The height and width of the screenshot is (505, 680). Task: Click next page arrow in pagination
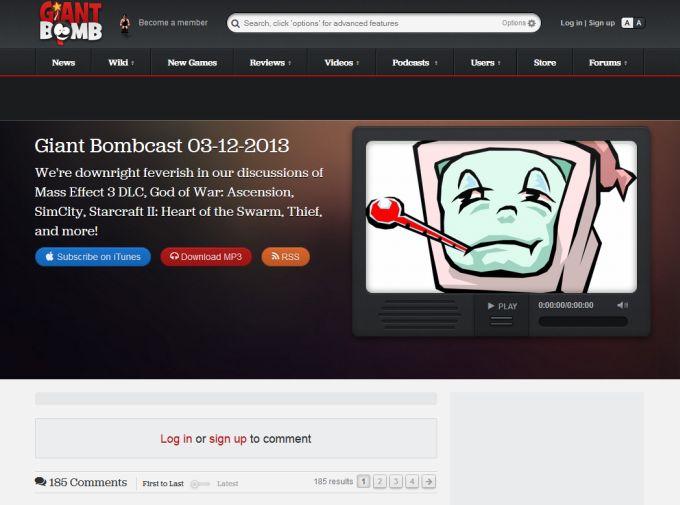429,482
